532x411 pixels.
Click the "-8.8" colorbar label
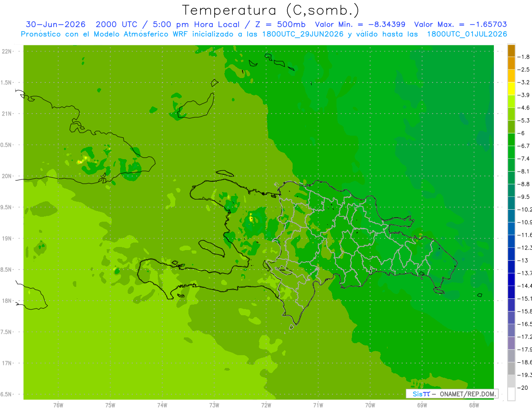(x=524, y=184)
